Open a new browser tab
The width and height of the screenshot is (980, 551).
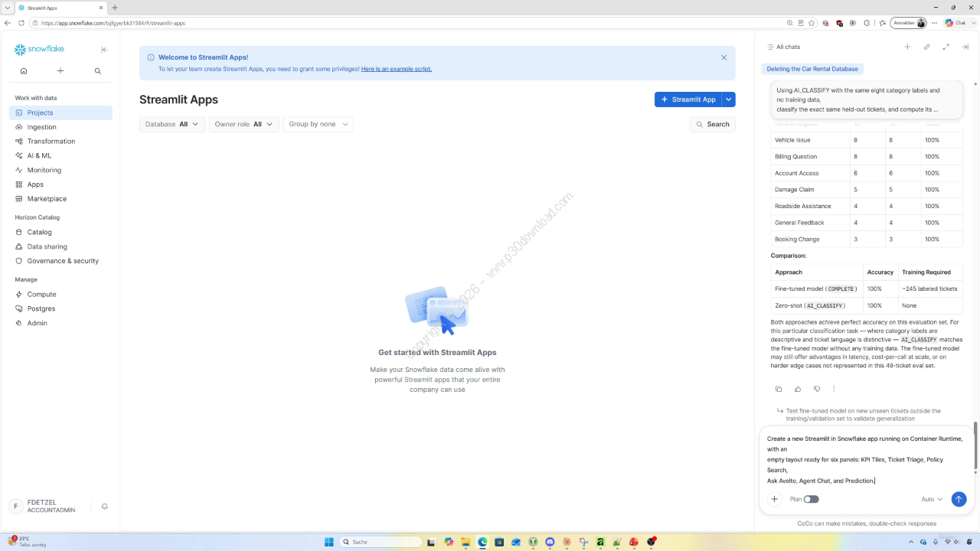[115, 8]
